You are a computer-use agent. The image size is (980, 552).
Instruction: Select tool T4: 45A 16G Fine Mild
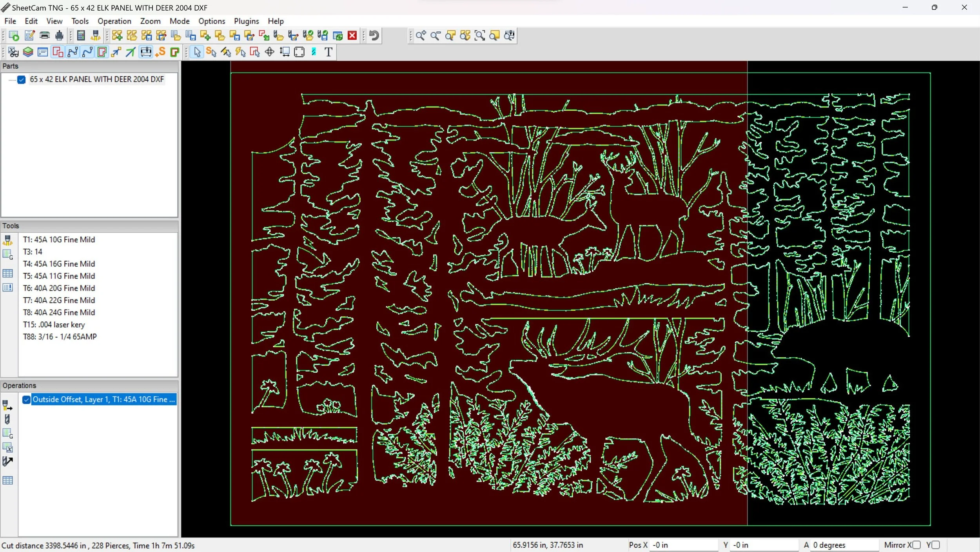pos(59,264)
